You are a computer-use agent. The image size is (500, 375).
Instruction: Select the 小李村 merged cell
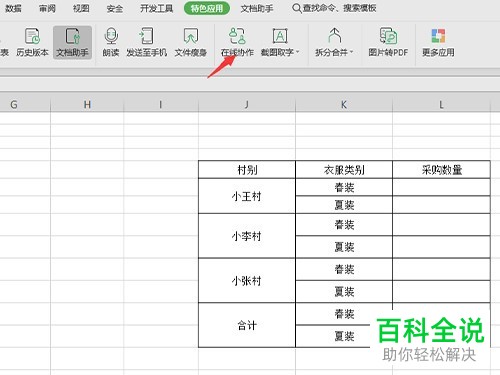pos(247,236)
